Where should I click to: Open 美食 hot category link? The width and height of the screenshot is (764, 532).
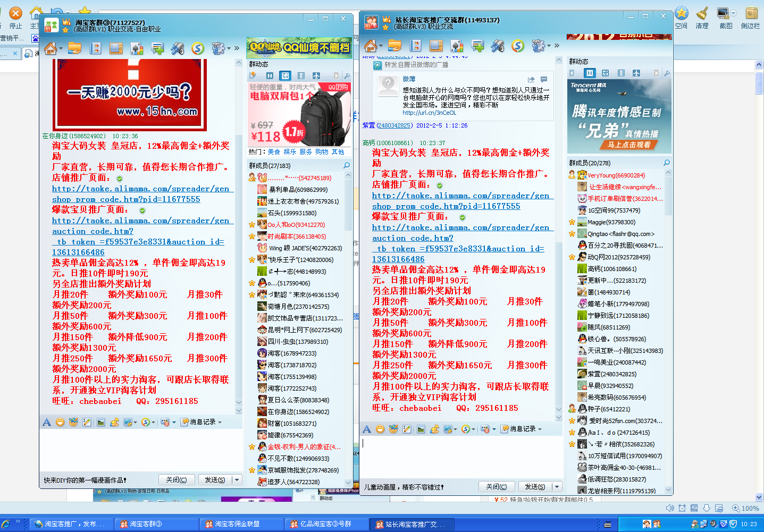pyautogui.click(x=274, y=152)
